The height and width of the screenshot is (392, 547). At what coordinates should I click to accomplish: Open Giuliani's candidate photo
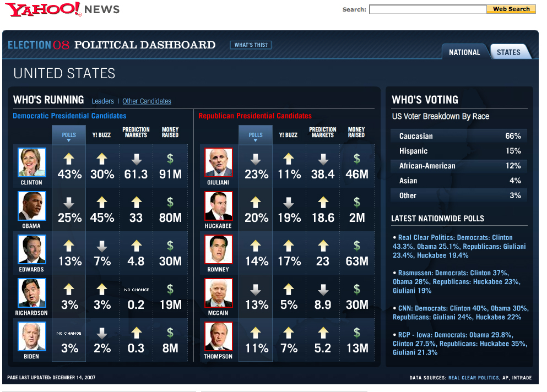point(219,162)
